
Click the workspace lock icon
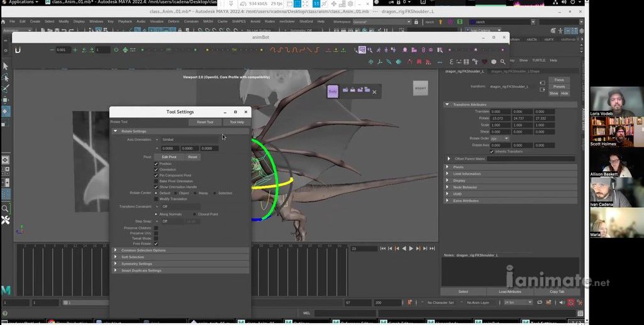pyautogui.click(x=416, y=22)
